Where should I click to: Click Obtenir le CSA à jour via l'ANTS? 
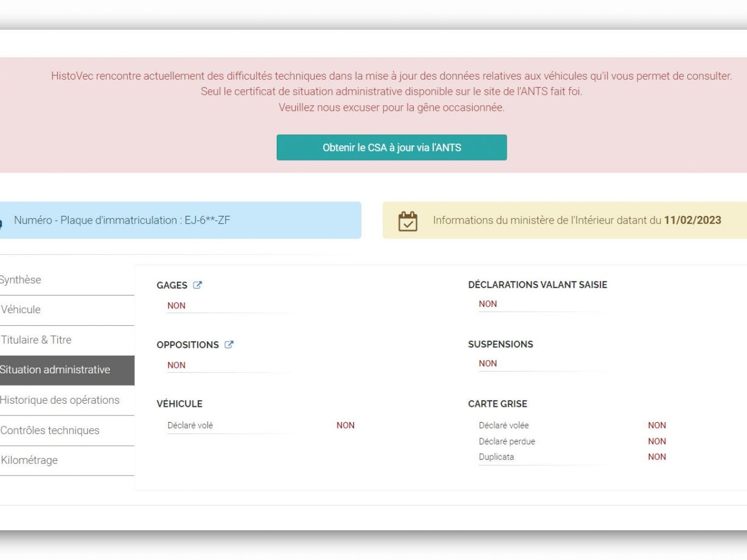tap(391, 148)
